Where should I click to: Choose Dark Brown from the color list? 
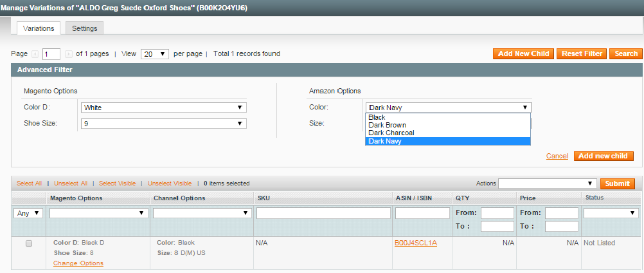[x=387, y=125]
